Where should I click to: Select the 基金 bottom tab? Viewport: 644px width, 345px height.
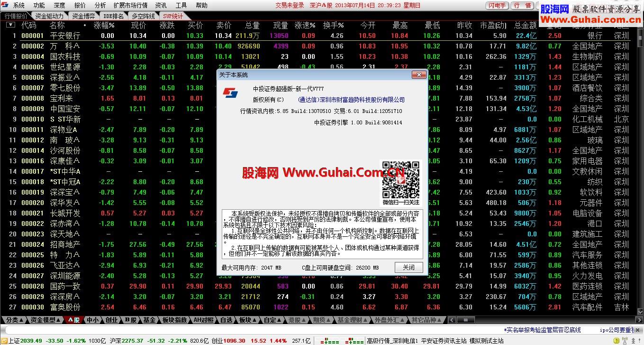pos(149,320)
